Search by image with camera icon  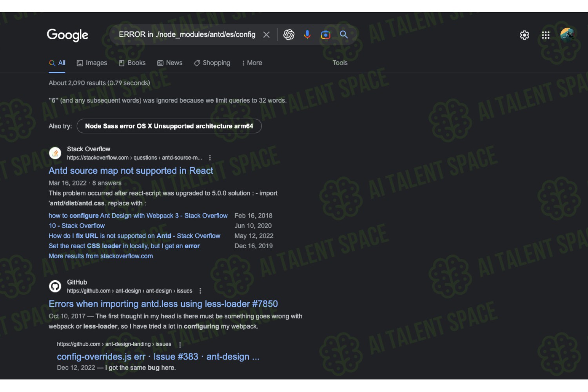[x=325, y=35]
